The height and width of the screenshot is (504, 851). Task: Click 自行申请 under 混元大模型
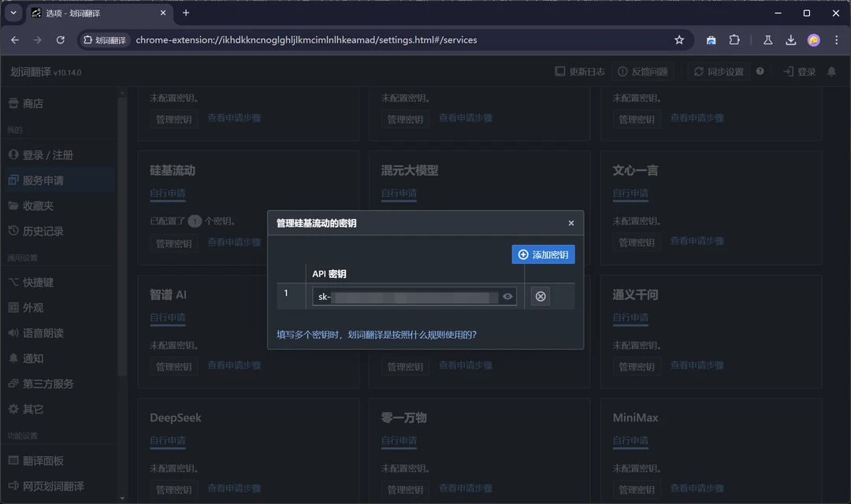coord(399,193)
